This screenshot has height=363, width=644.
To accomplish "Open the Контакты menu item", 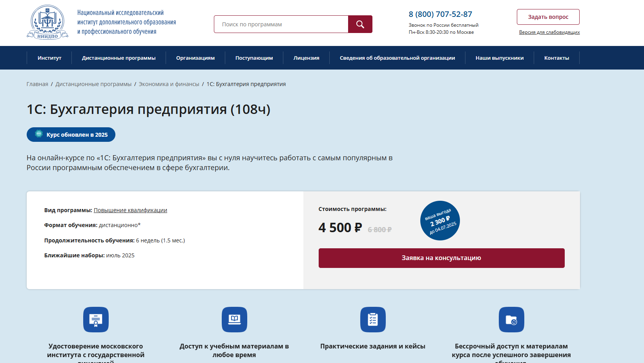I will pyautogui.click(x=556, y=58).
